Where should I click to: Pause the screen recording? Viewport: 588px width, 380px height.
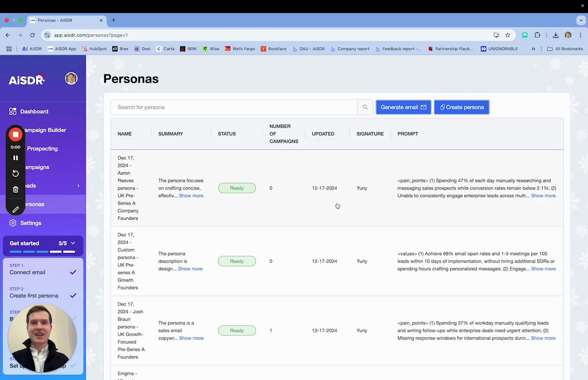coord(16,158)
